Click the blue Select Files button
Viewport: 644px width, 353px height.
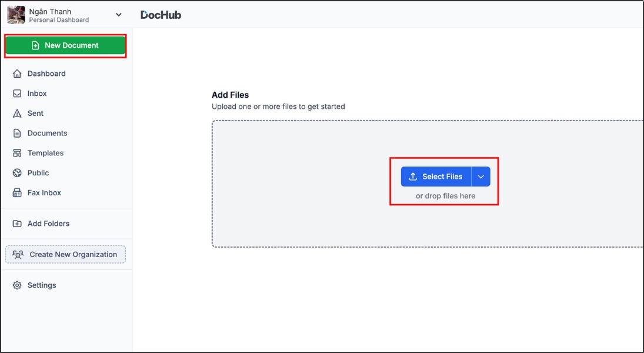436,176
